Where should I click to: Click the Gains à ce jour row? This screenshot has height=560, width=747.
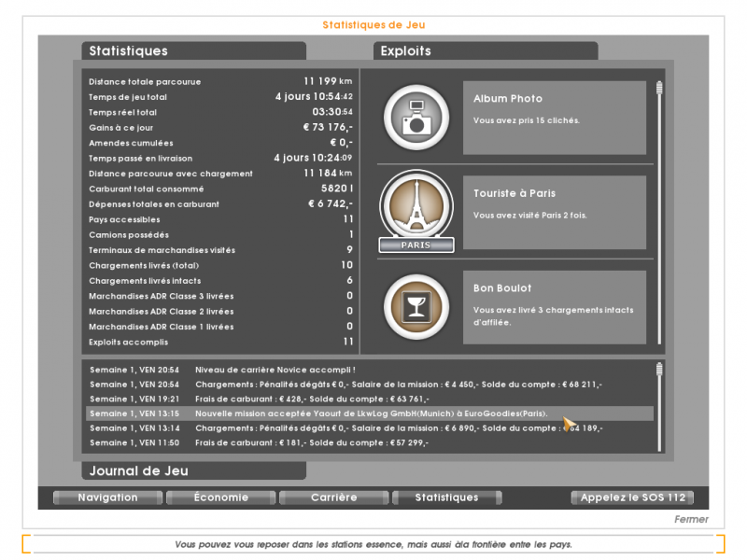click(220, 127)
